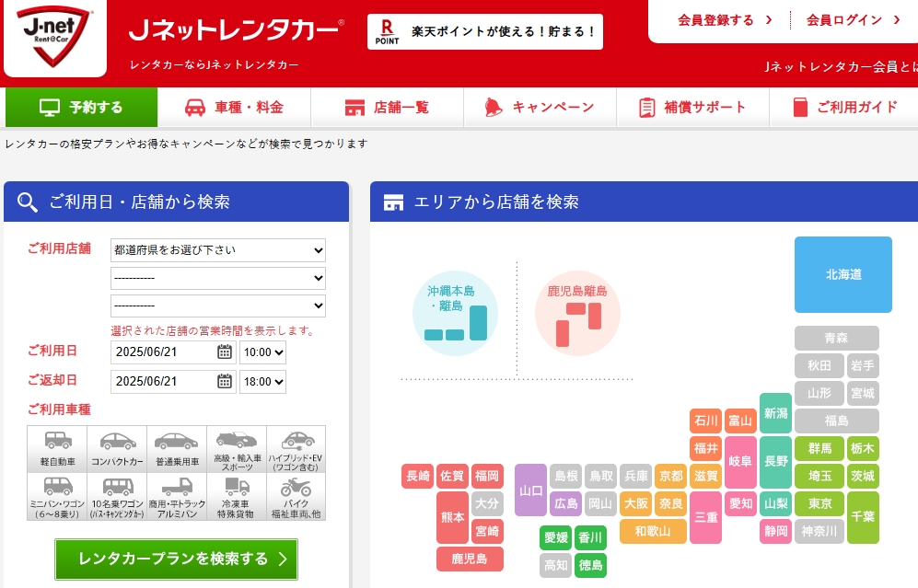Select 岐阜 on the area map

[x=740, y=462]
